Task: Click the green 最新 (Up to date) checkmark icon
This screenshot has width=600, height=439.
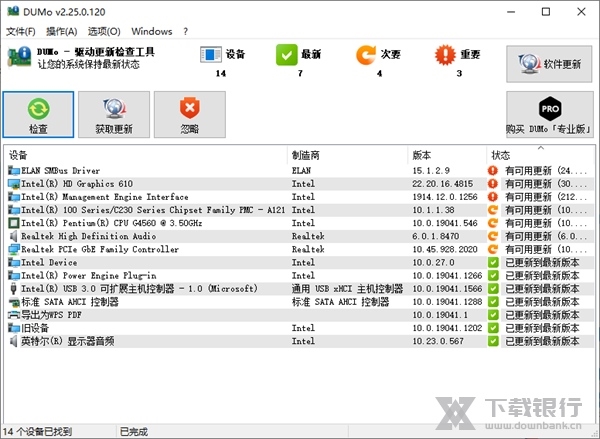Action: [x=286, y=54]
